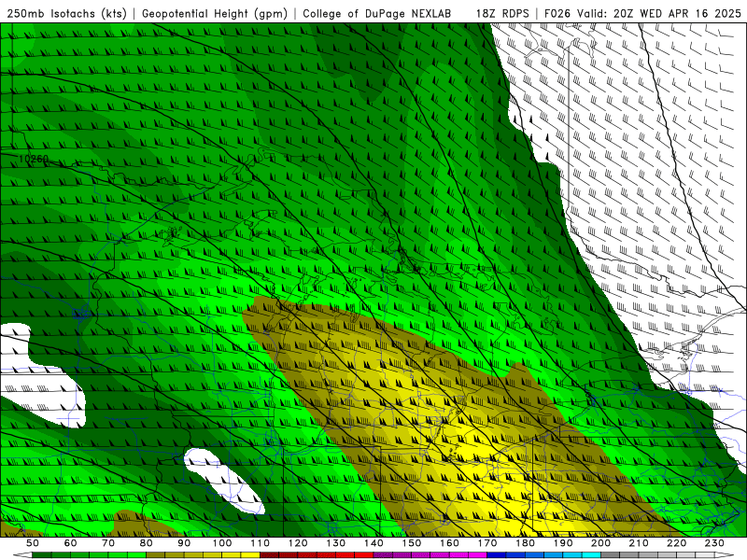Screen dimensions: 747x560
Task: Click the '170' color scale label
Action: click(487, 543)
